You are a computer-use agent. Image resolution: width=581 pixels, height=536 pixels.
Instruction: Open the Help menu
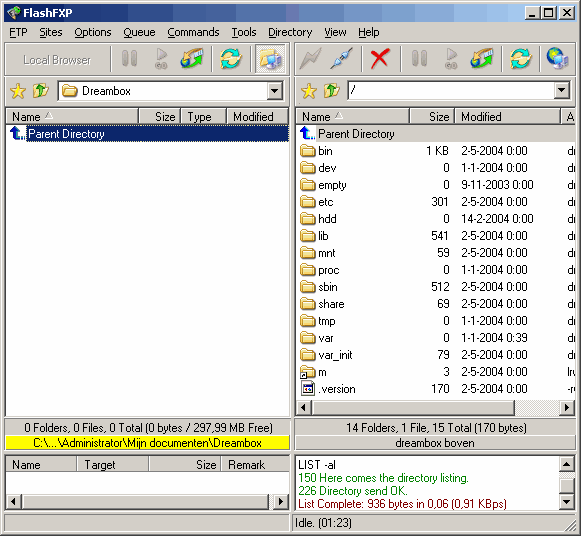369,33
